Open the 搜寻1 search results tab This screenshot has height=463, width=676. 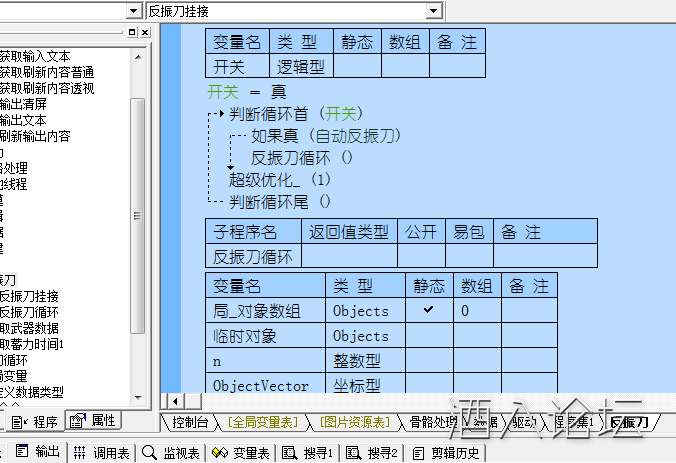tap(307, 453)
